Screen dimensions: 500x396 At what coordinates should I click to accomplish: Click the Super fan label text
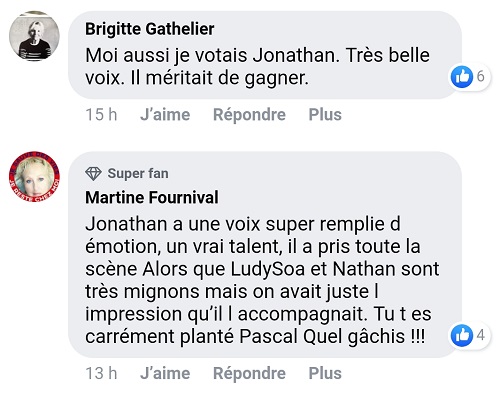pyautogui.click(x=138, y=173)
